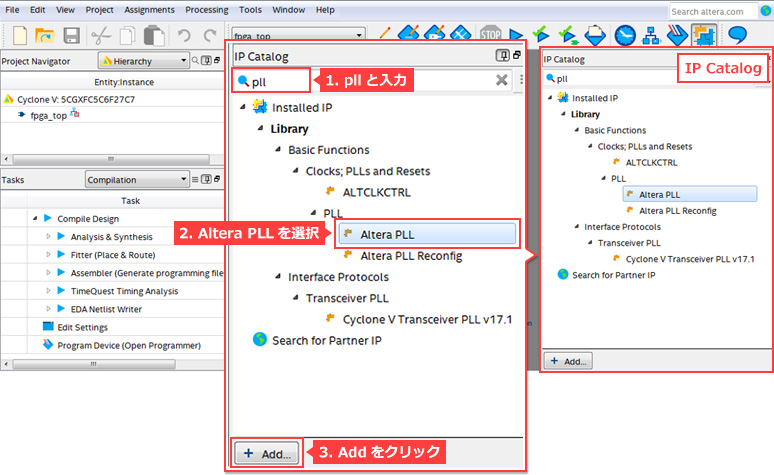Click the Cut scissors icon
Screen dimensions: 774x475
[101, 36]
